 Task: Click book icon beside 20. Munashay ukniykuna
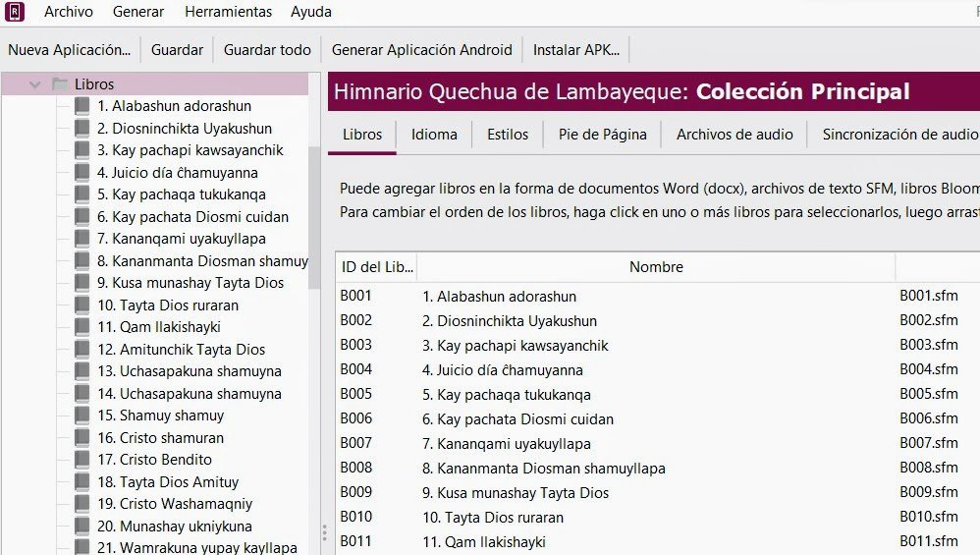click(82, 527)
